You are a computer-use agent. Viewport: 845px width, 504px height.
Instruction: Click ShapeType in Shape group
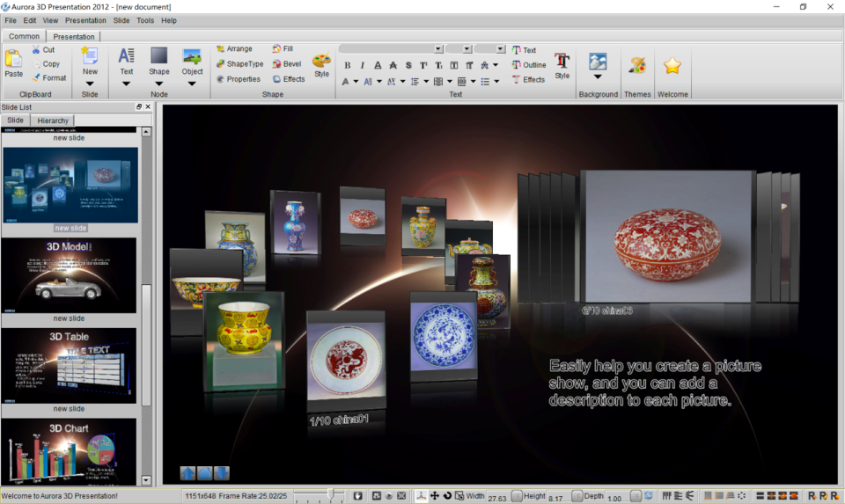pyautogui.click(x=239, y=63)
